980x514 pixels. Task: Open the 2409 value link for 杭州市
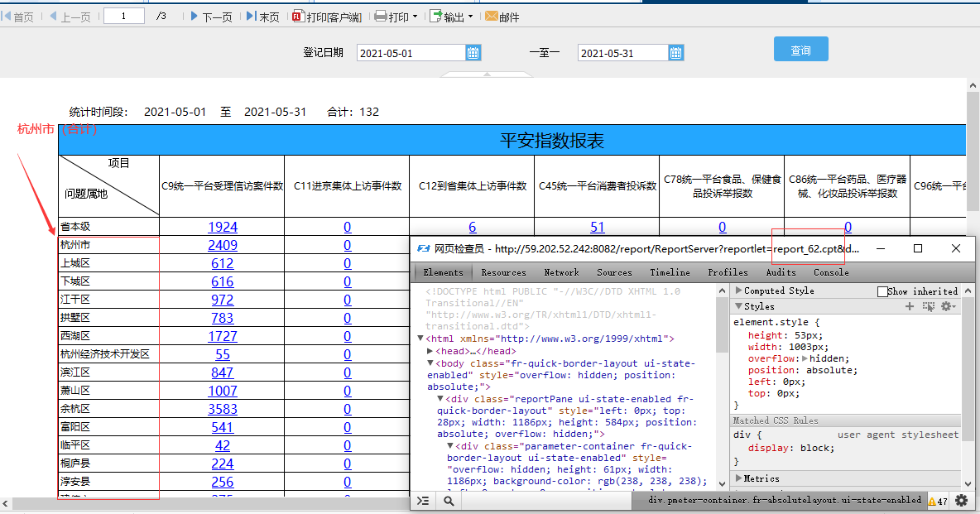pos(223,245)
